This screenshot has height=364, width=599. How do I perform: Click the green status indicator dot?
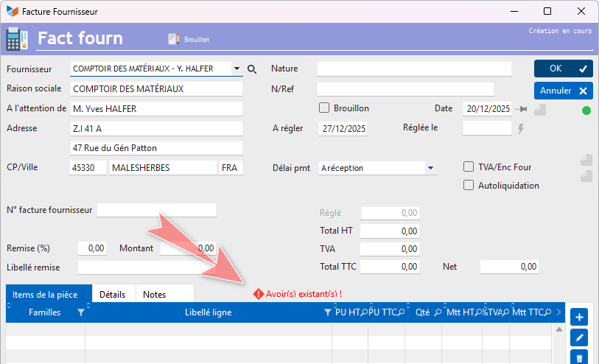pos(586,111)
